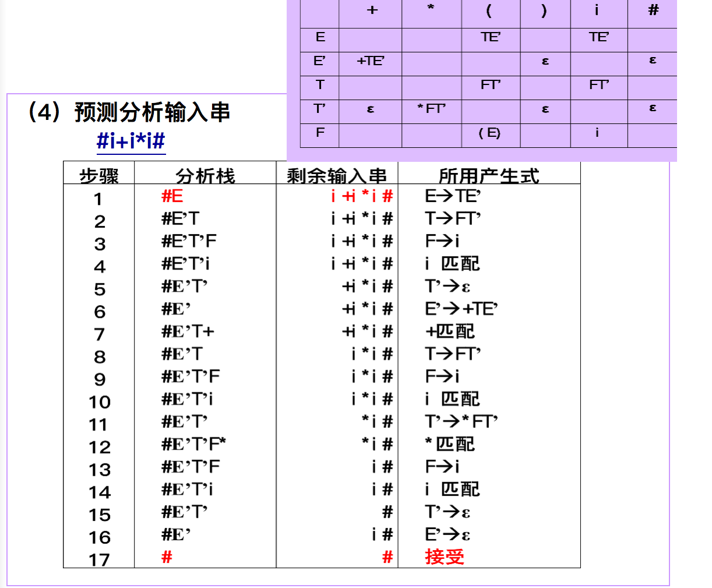This screenshot has height=588, width=712.
Task: Click the red 接受 result in step 17
Action: coord(445,557)
